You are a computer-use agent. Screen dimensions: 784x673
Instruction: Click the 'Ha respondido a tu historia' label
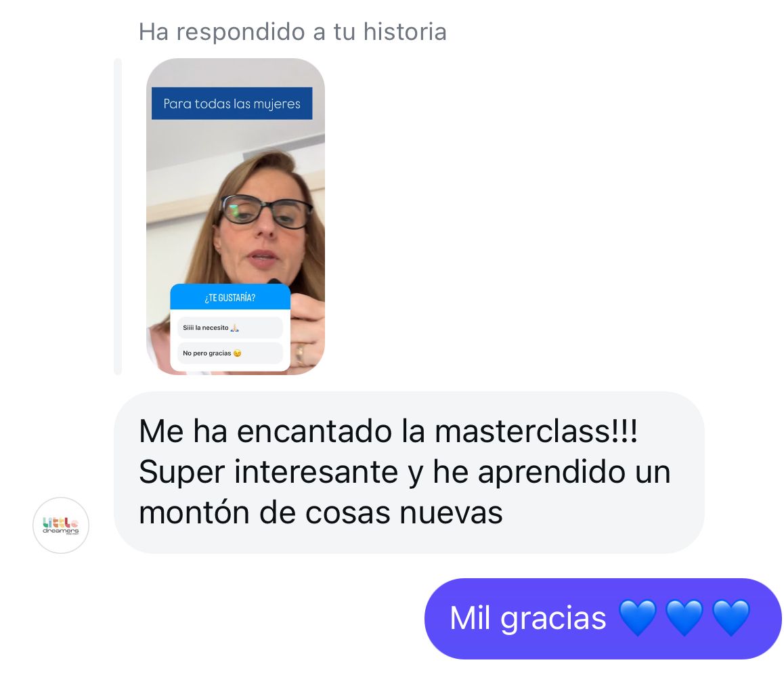point(292,32)
